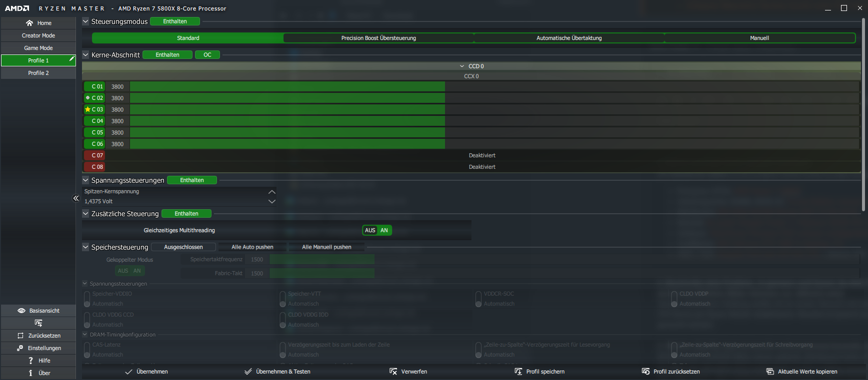Image resolution: width=868 pixels, height=380 pixels.
Task: Open Creator Mode in sidebar
Action: [38, 35]
